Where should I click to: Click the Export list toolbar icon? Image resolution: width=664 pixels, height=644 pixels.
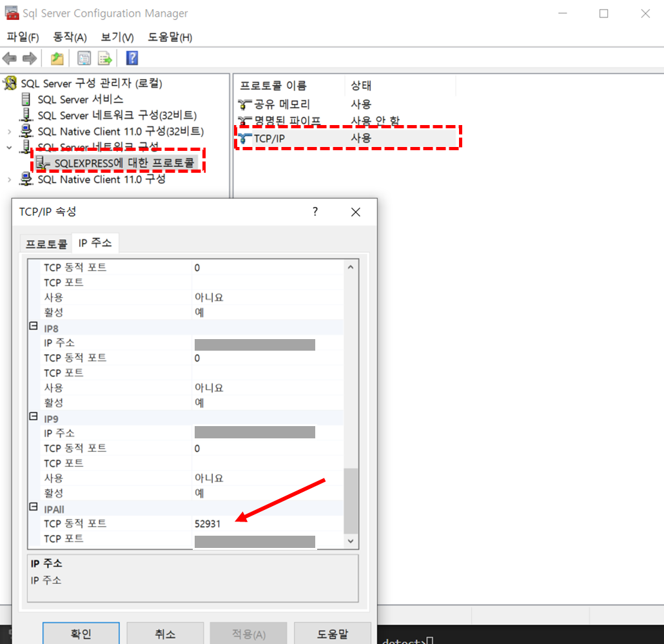pos(104,59)
